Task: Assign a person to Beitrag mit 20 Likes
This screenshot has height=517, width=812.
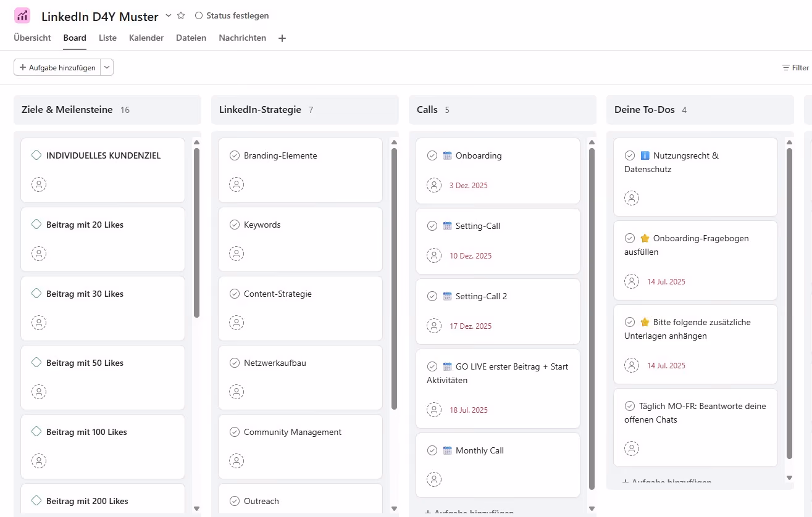Action: 39,254
